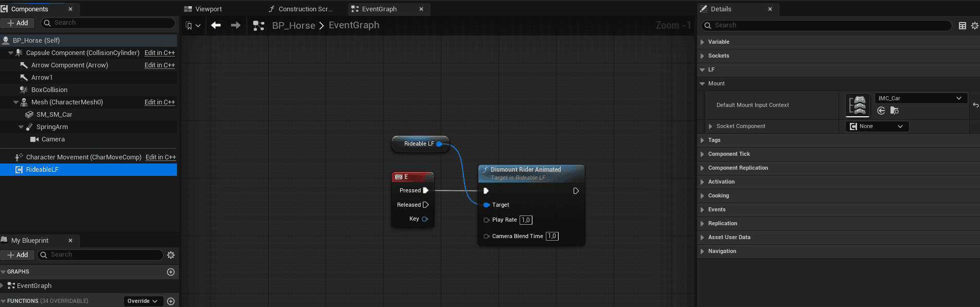Collapse the Mount section in Details

pyautogui.click(x=702, y=84)
